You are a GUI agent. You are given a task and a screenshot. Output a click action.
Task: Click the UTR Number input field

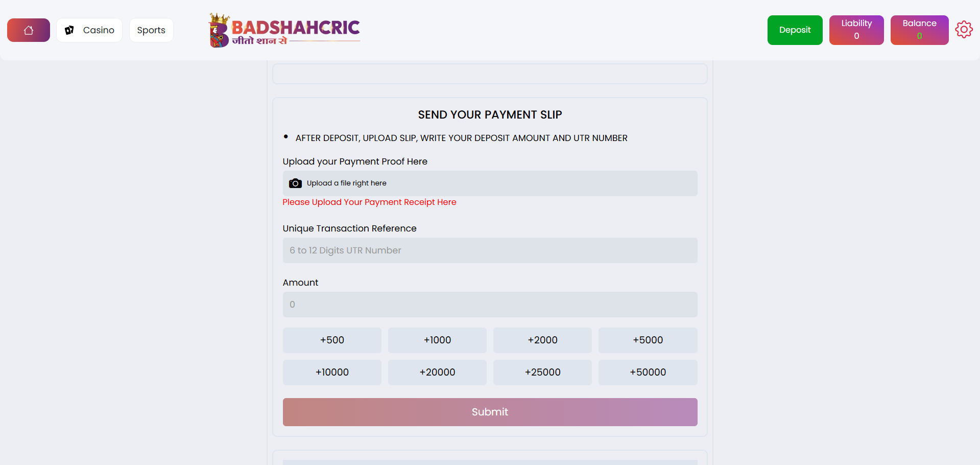(x=490, y=250)
